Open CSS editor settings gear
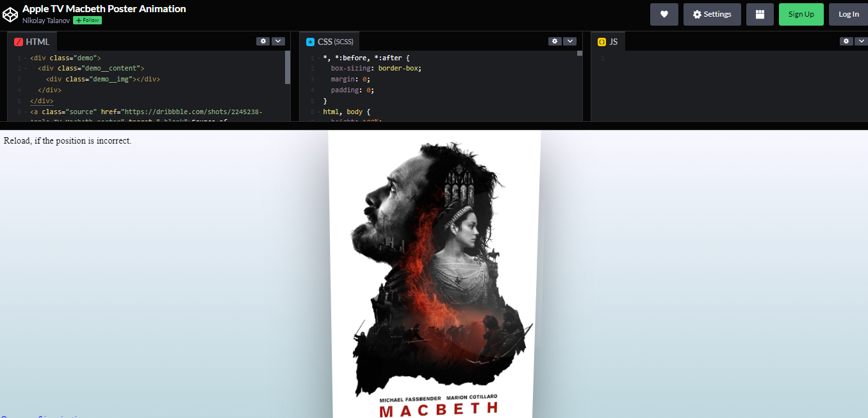 click(x=555, y=41)
